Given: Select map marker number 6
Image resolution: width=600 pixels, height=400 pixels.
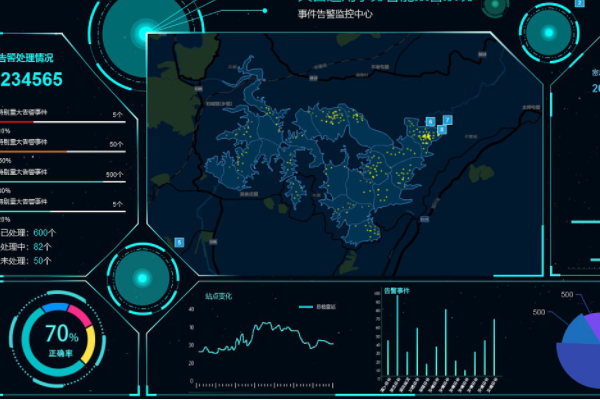Looking at the screenshot, I should [x=430, y=121].
